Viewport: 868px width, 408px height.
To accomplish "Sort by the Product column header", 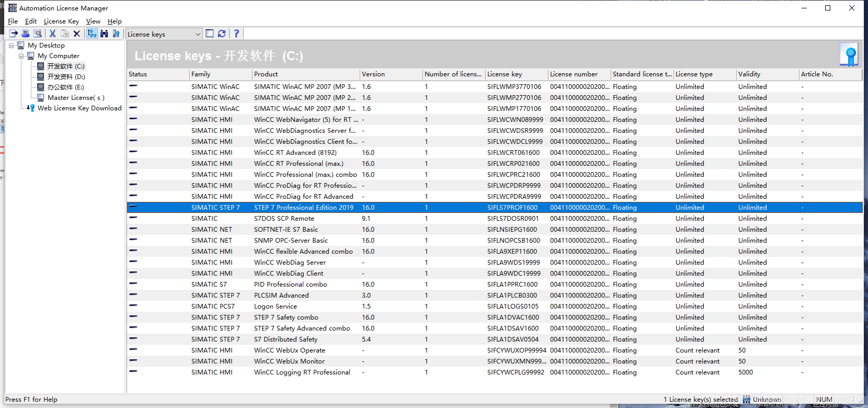I will 306,74.
